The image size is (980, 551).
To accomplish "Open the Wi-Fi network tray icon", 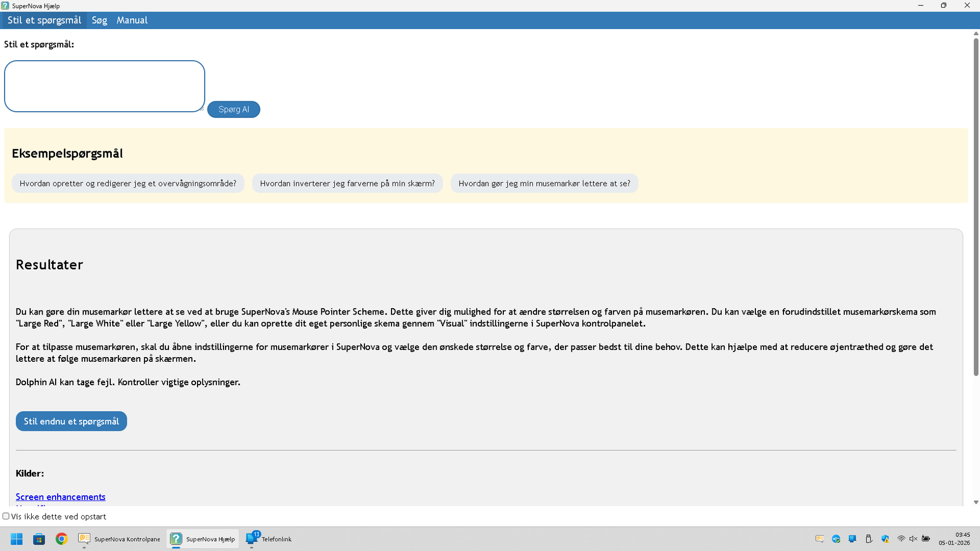I will 901,539.
